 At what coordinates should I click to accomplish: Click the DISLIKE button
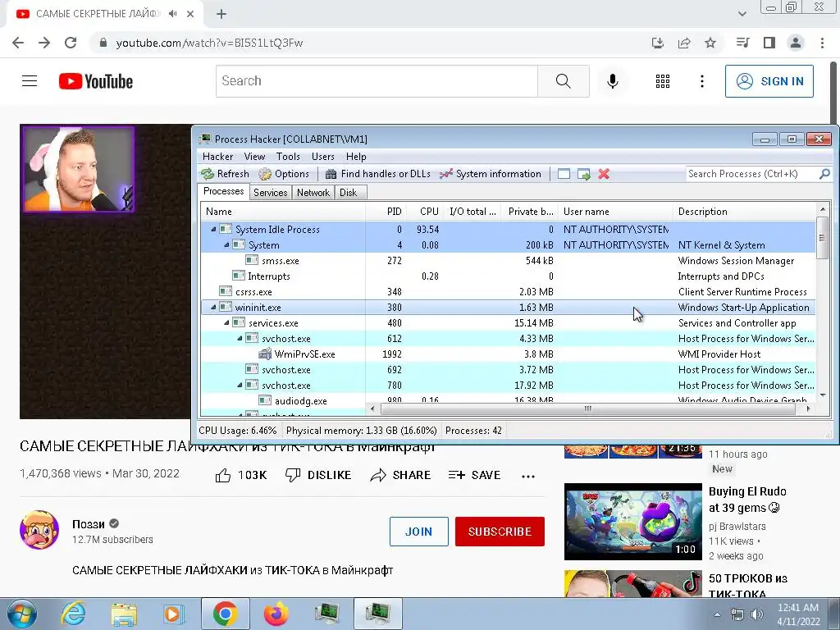318,475
